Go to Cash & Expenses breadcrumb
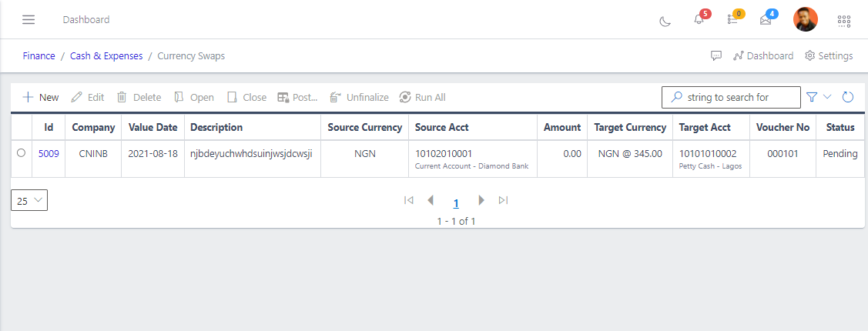868x331 pixels. tap(106, 56)
